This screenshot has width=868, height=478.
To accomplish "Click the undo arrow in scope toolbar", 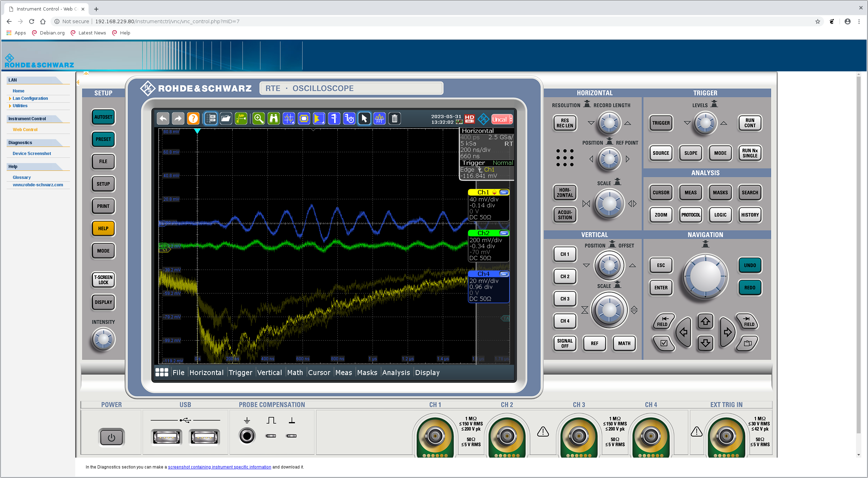I will point(163,119).
